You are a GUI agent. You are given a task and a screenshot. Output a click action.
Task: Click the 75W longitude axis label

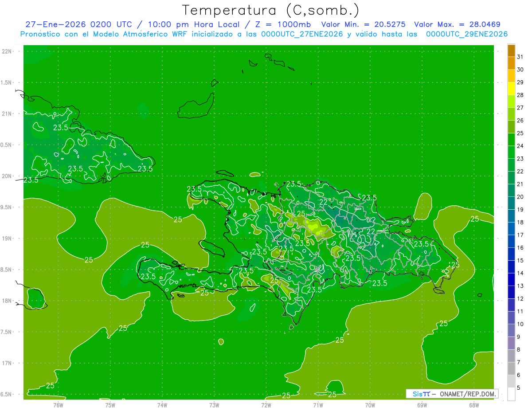pyautogui.click(x=110, y=405)
